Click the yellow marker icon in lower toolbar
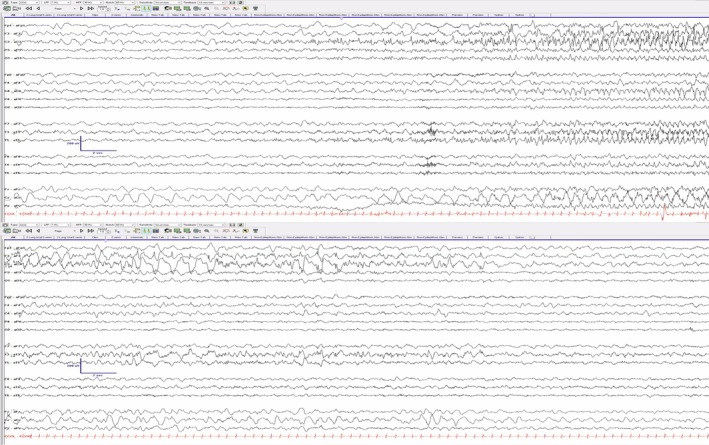Viewport: 709px width, 445px height. point(245,231)
